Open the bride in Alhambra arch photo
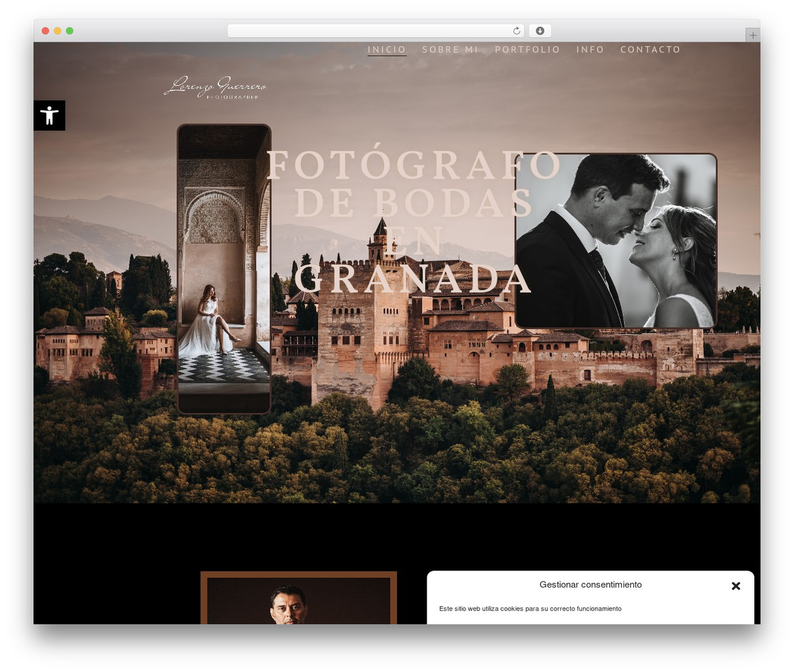 pyautogui.click(x=224, y=269)
